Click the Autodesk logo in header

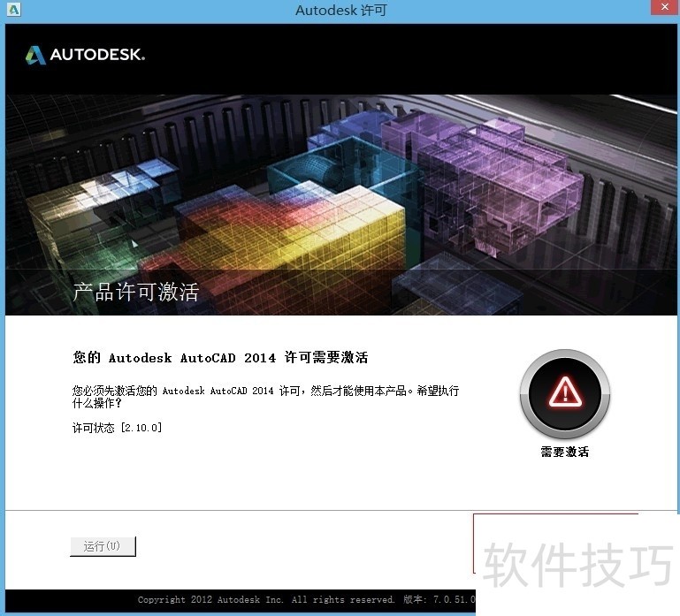(x=85, y=55)
